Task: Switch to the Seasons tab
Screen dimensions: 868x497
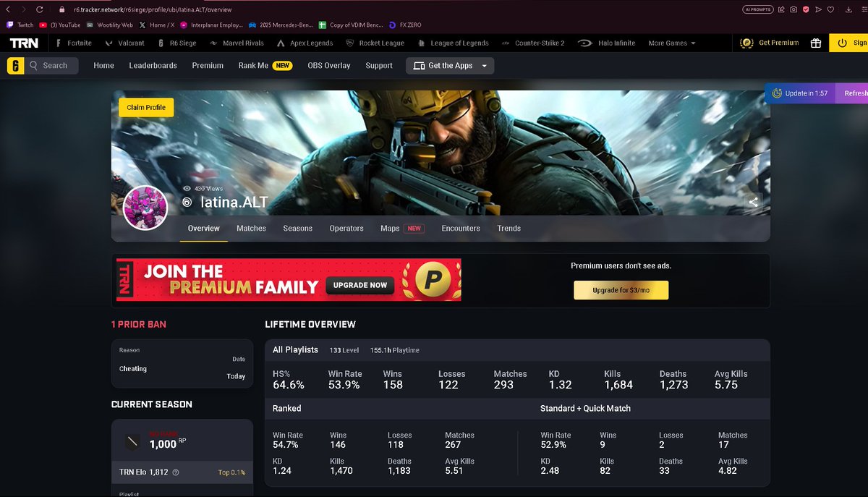Action: (298, 228)
